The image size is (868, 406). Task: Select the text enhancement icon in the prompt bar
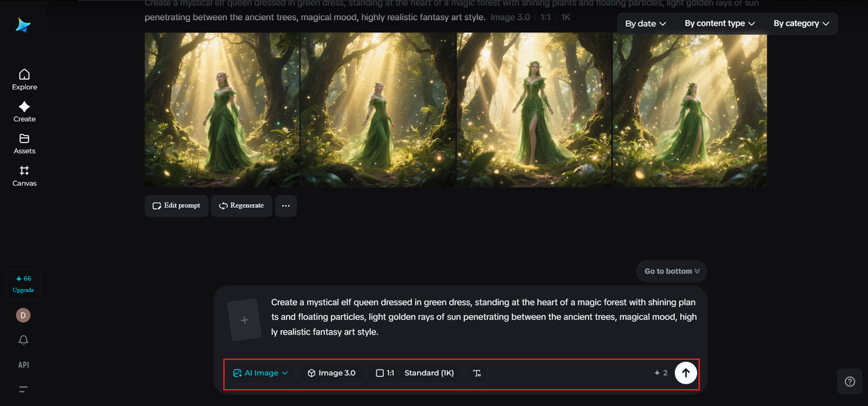pos(476,373)
